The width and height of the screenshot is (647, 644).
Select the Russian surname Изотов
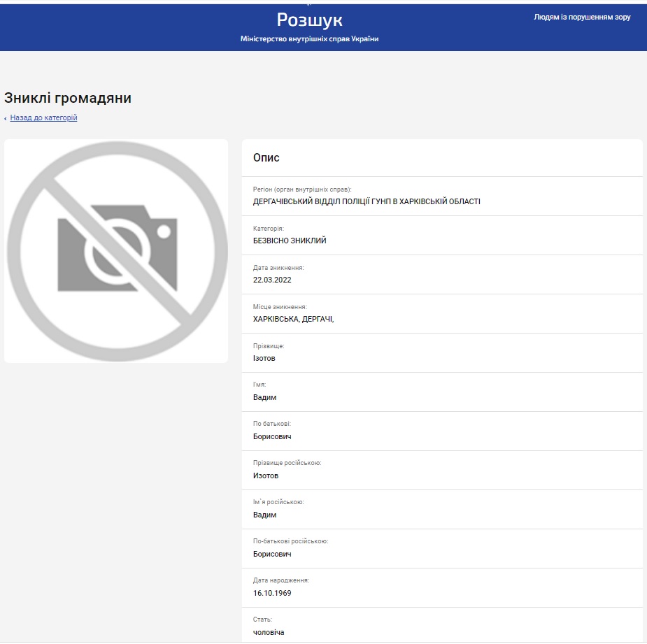(266, 475)
